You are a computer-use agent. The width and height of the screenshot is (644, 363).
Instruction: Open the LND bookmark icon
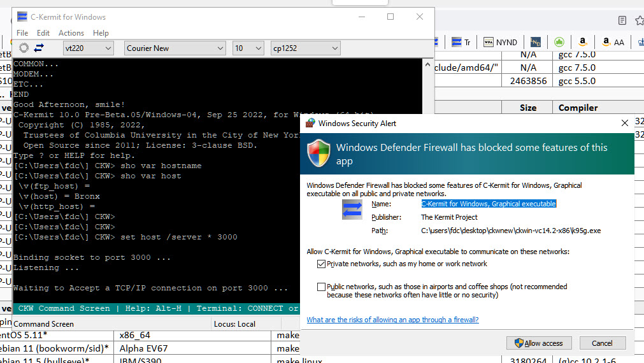pos(536,42)
